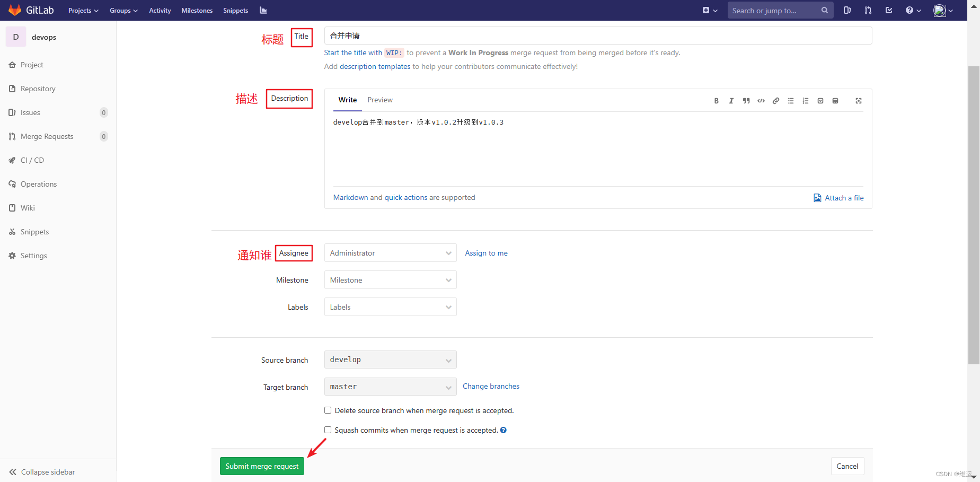Apply italic text formatting icon

pos(731,101)
